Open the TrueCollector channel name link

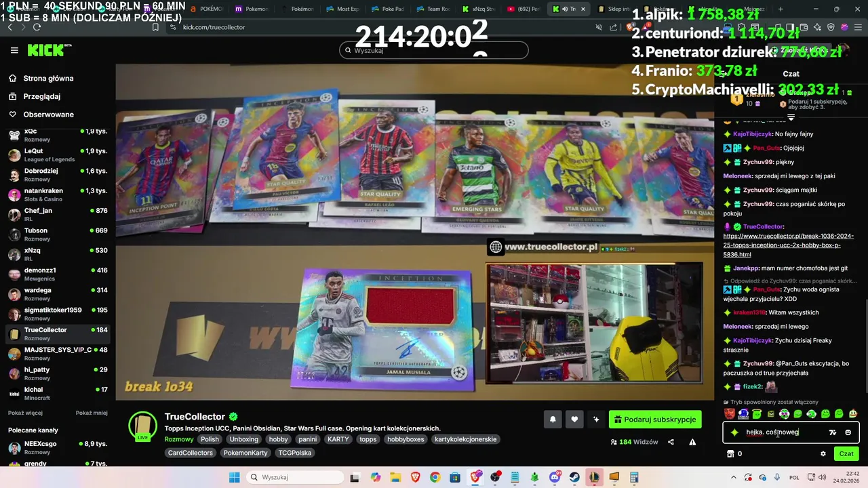195,417
